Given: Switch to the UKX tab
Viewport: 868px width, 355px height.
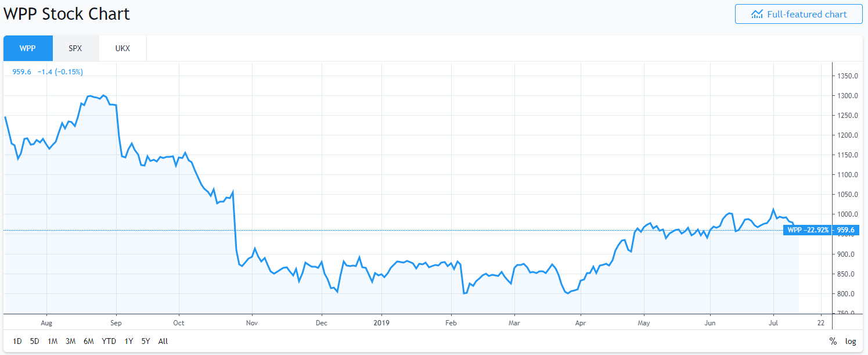Looking at the screenshot, I should (x=123, y=48).
